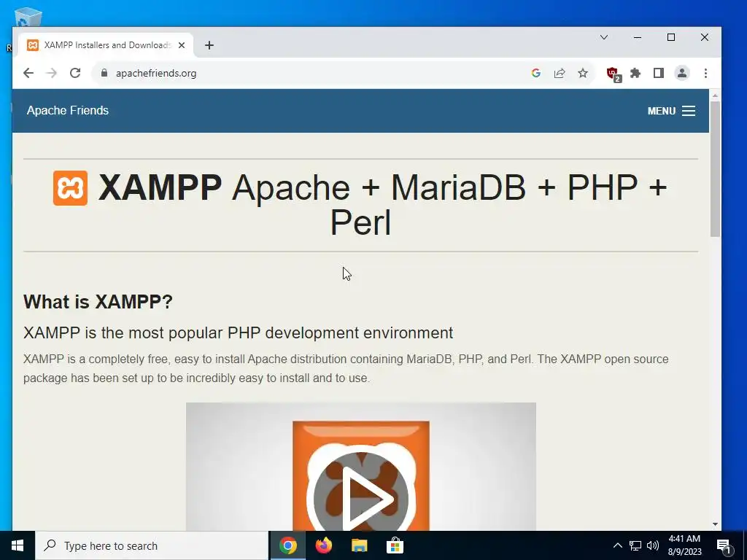Maximize the Chrome window
The image size is (747, 560).
pyautogui.click(x=671, y=37)
